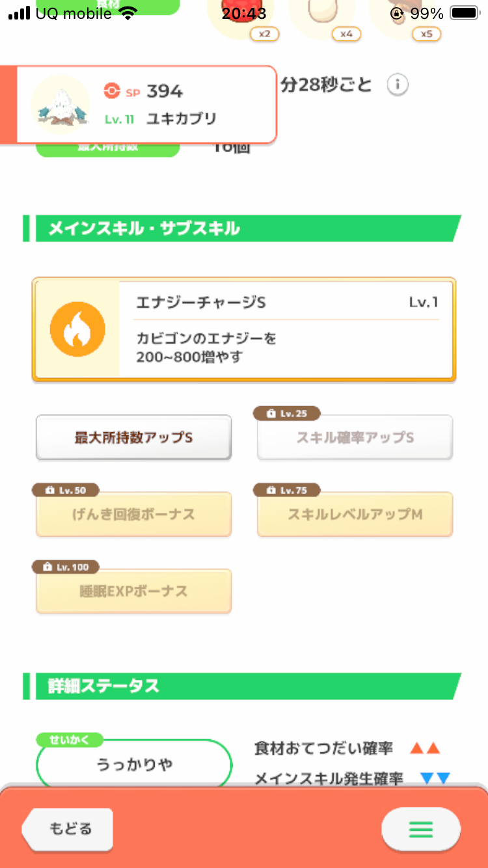488x868 pixels.
Task: Select the 最大所持数アップS sub skill
Action: pyautogui.click(x=133, y=438)
